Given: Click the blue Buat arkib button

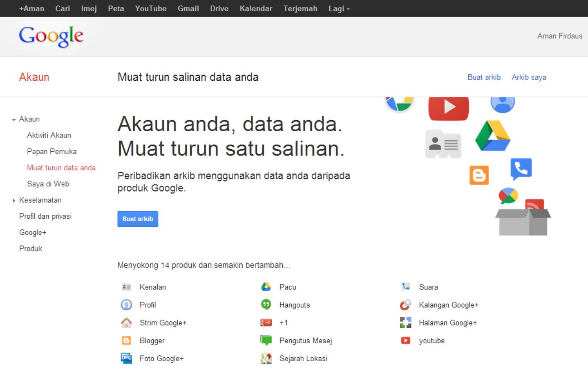Looking at the screenshot, I should tap(138, 219).
